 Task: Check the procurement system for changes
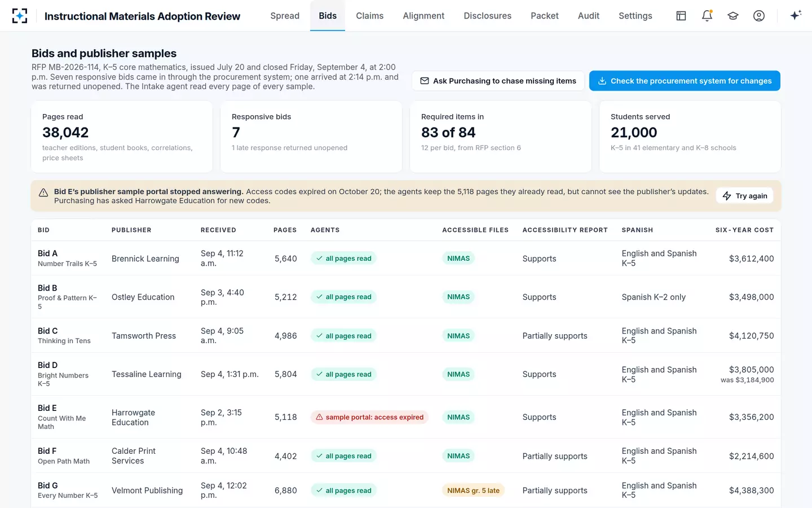(685, 81)
